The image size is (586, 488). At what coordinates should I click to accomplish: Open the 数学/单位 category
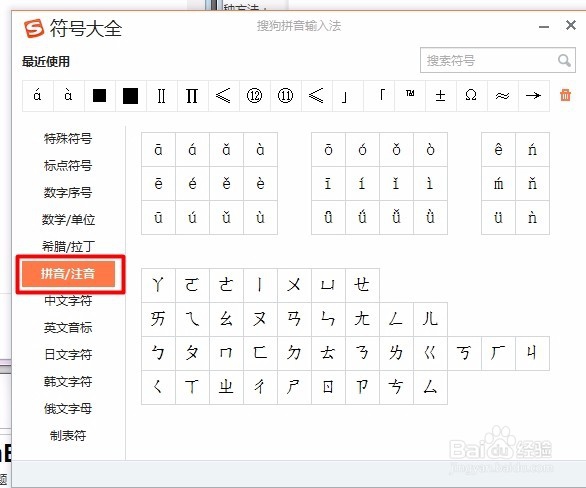pyautogui.click(x=68, y=219)
